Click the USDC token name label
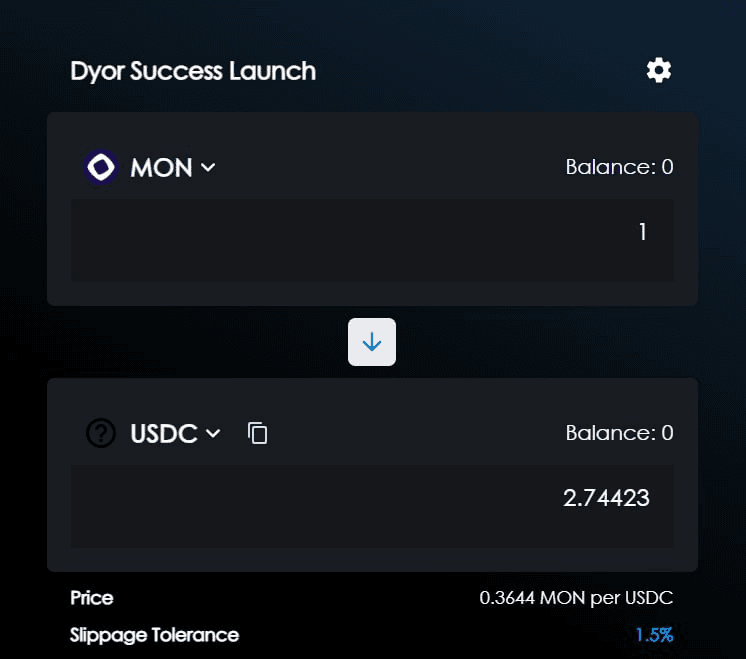The height and width of the screenshot is (659, 746). (x=163, y=433)
